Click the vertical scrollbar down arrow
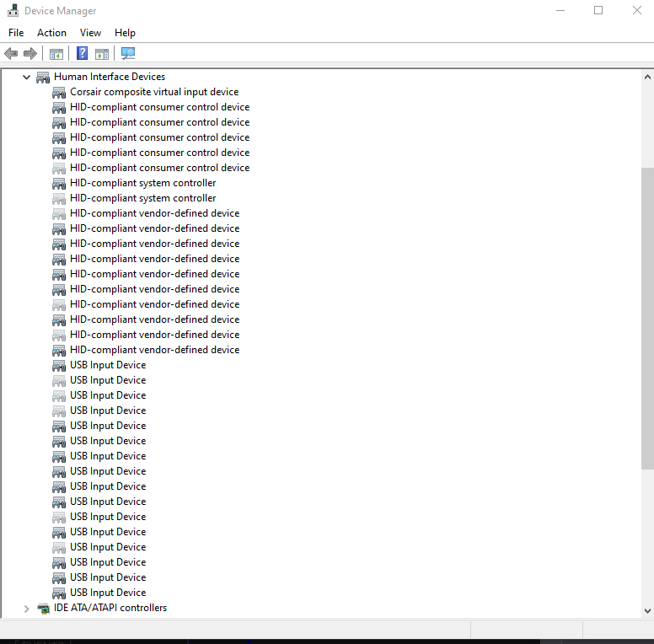Screen dimensions: 654x644 coord(647,611)
